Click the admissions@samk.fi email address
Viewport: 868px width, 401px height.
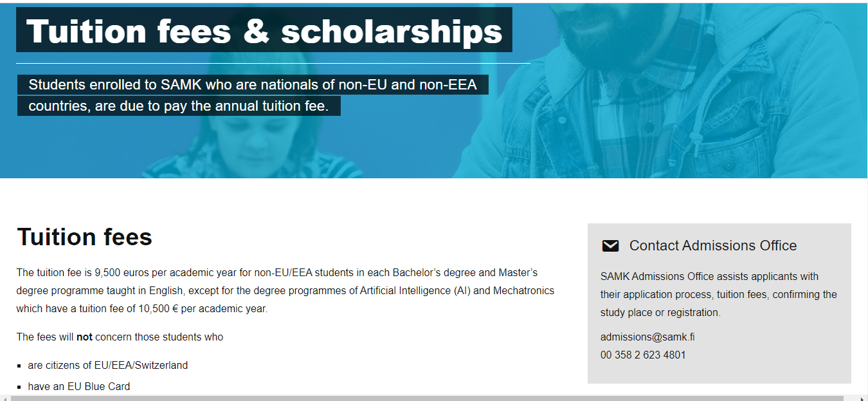(647, 337)
